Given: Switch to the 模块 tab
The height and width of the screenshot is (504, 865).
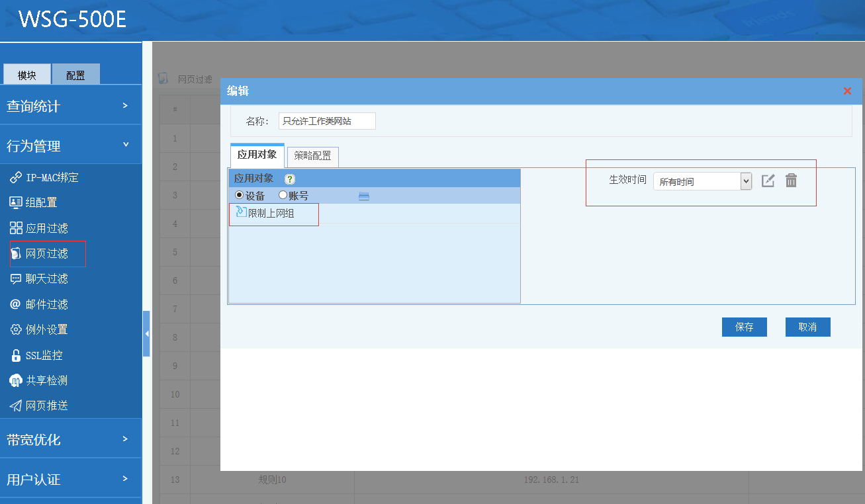Looking at the screenshot, I should (x=27, y=75).
